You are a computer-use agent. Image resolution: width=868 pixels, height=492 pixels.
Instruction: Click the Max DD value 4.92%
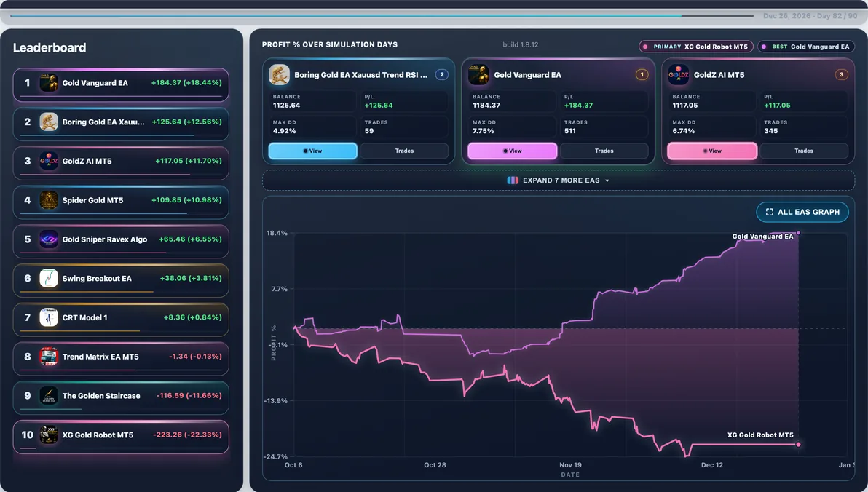[285, 131]
